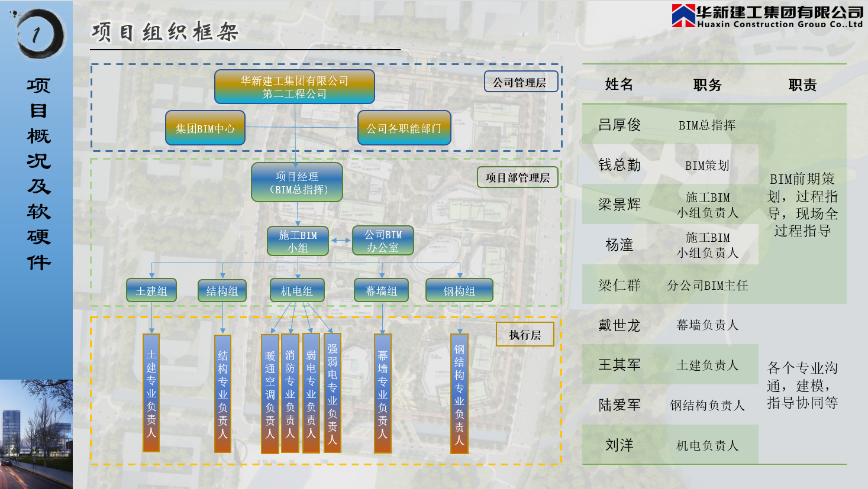The width and height of the screenshot is (868, 489).
Task: Click the 施工BIM小组负责人 cell beside 杨潼
Action: (x=708, y=245)
